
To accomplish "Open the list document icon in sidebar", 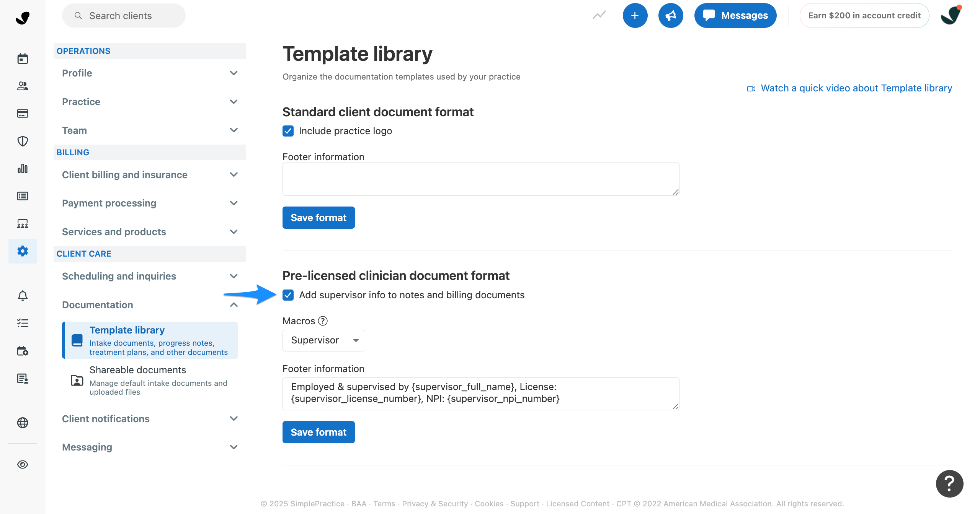I will [23, 196].
